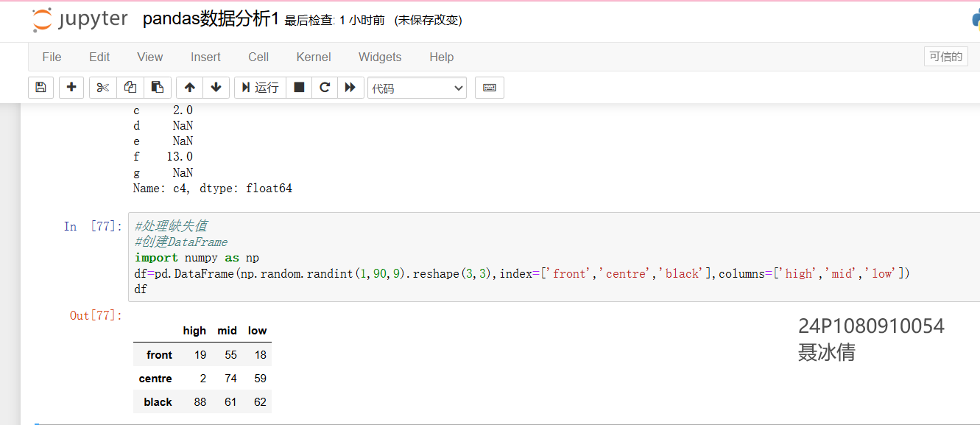Click the 'centre' row index

(155, 379)
